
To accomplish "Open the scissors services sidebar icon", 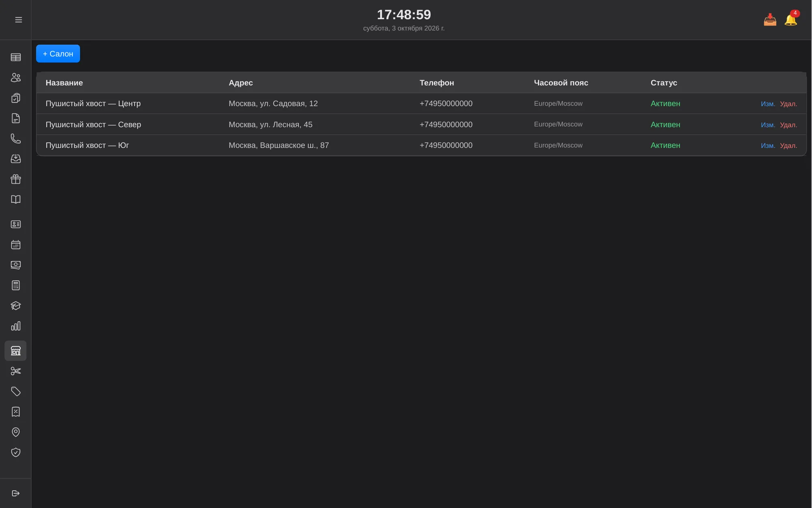I will pyautogui.click(x=15, y=371).
